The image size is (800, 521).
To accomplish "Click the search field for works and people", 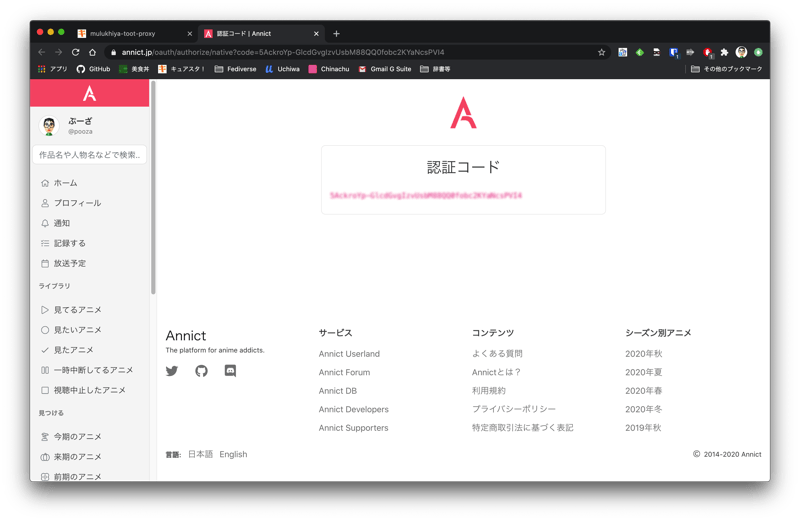I will 90,155.
